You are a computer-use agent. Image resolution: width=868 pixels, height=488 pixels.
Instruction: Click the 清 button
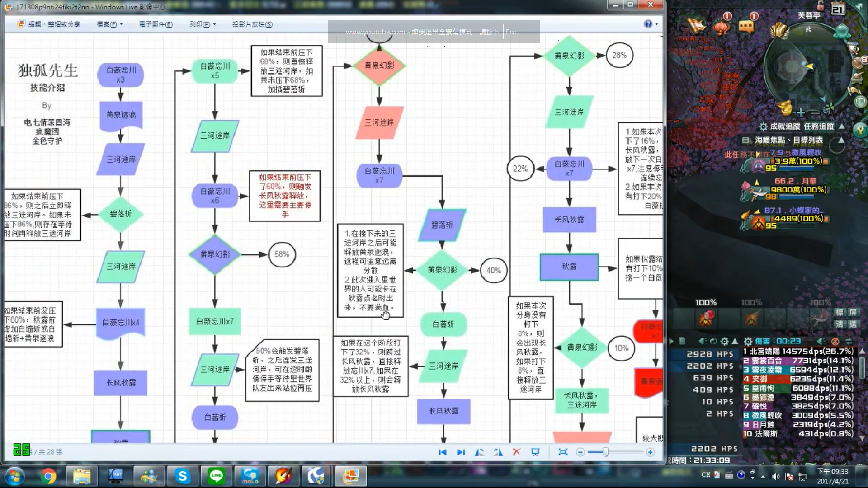(840, 324)
